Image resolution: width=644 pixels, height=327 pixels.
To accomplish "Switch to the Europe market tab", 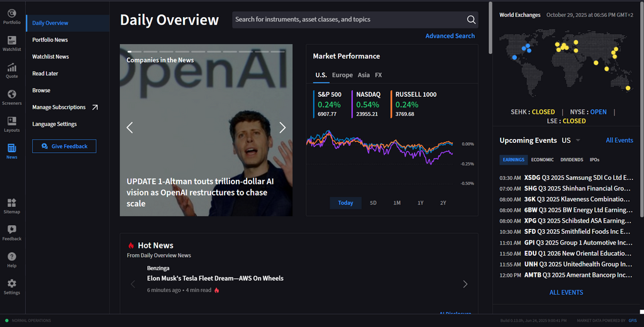I will pyautogui.click(x=342, y=75).
